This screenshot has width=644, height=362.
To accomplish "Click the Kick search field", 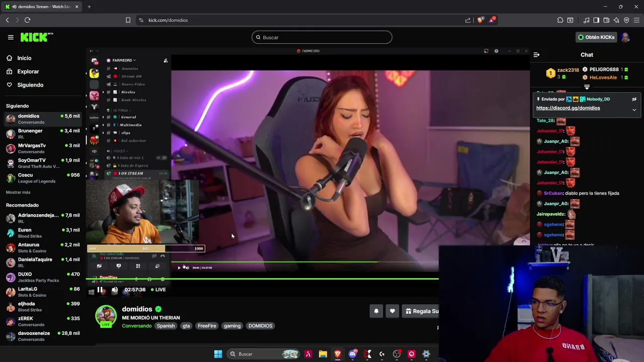I will [x=322, y=37].
